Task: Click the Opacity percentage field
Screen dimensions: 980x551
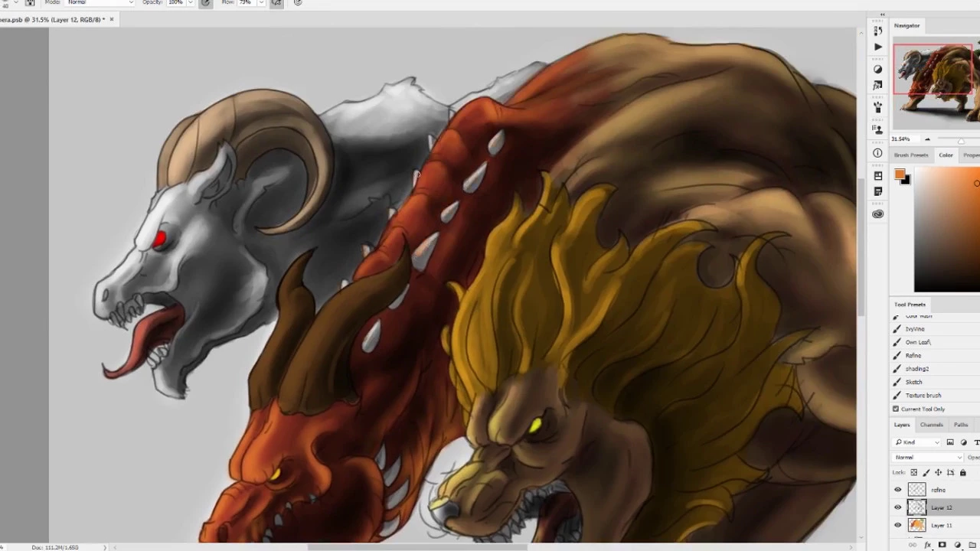Action: pyautogui.click(x=175, y=3)
